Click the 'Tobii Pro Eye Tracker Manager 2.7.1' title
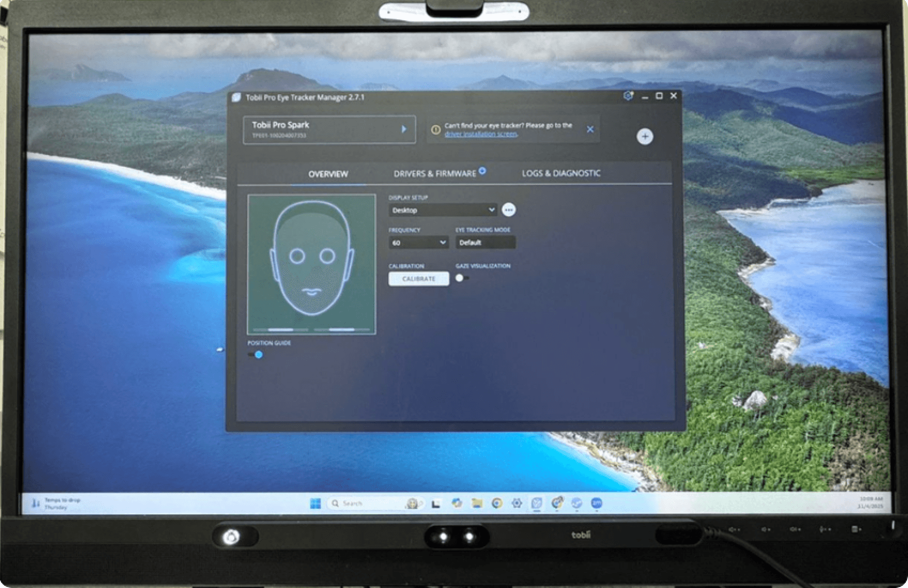Image resolution: width=908 pixels, height=588 pixels. (305, 97)
